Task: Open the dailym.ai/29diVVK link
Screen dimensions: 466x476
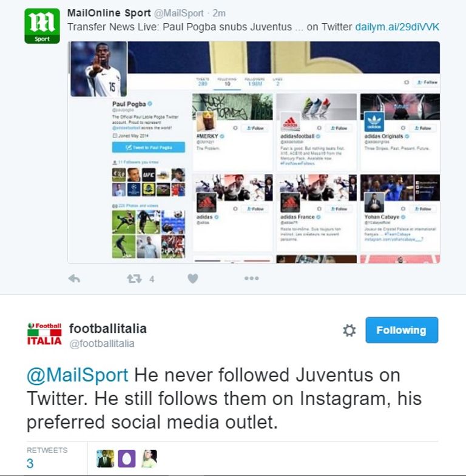Action: click(397, 27)
